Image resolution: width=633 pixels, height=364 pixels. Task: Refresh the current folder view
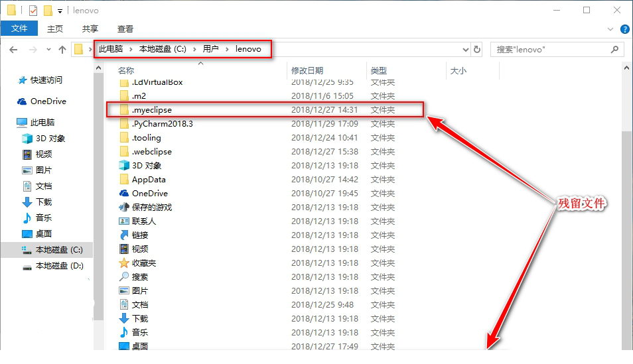tap(477, 49)
